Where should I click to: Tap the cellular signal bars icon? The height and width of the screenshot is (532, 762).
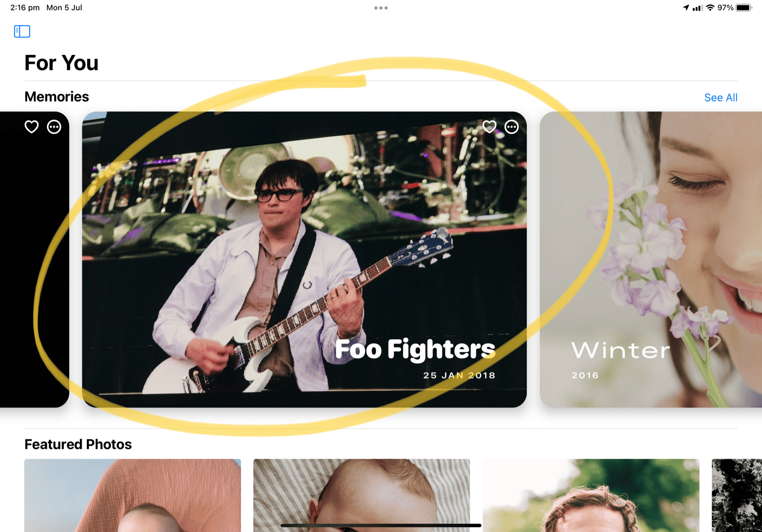pyautogui.click(x=697, y=8)
